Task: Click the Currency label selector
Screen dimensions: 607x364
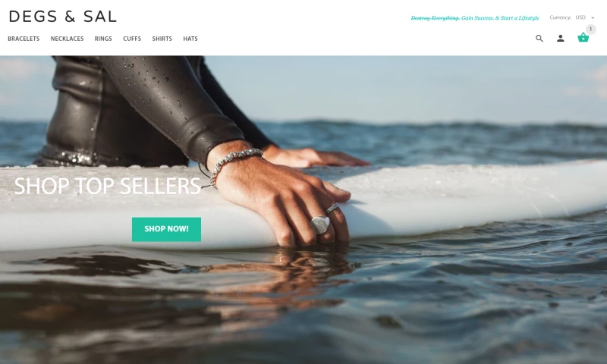Action: 560,17
